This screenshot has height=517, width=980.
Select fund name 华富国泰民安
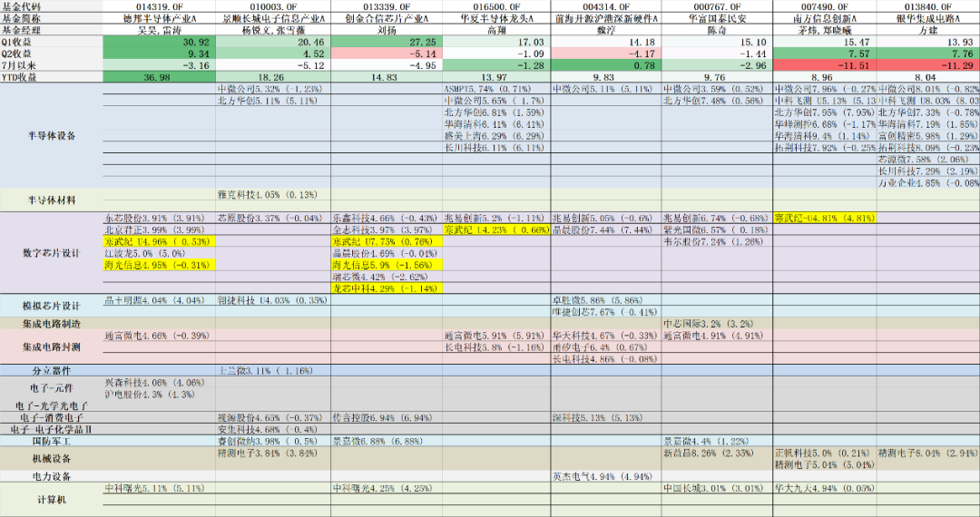click(x=717, y=18)
